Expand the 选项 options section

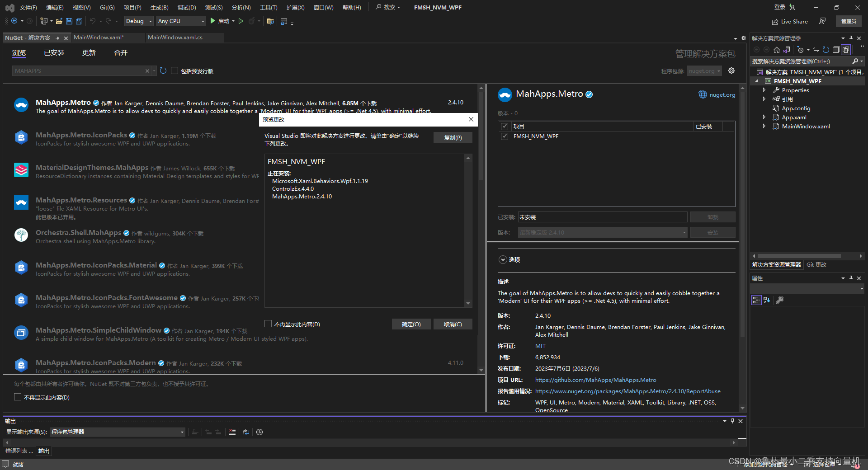coord(503,259)
